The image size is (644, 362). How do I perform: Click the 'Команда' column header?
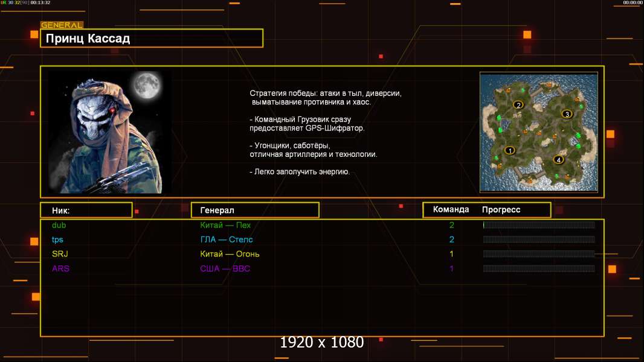click(x=451, y=209)
